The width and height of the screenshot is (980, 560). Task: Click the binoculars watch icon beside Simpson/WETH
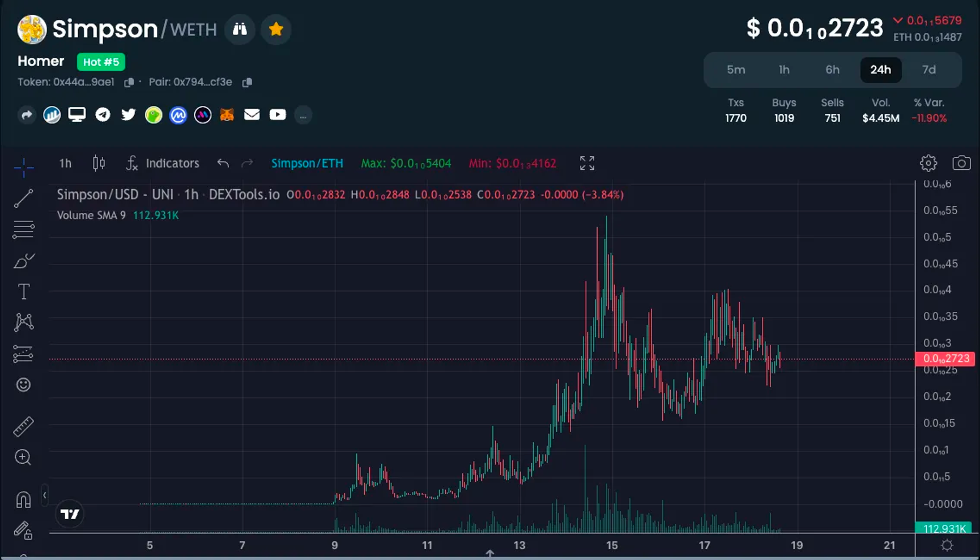tap(240, 29)
